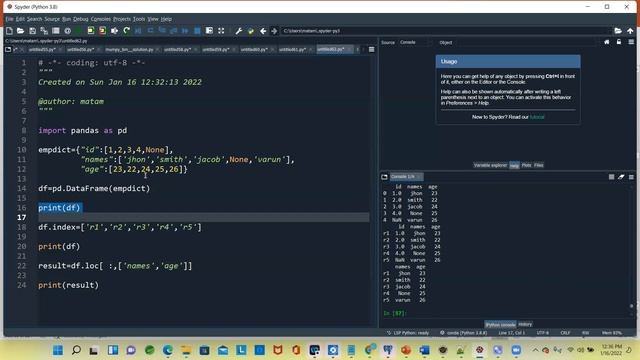Click the console interrupt kernel square icon
The image size is (640, 360).
coord(611,177)
